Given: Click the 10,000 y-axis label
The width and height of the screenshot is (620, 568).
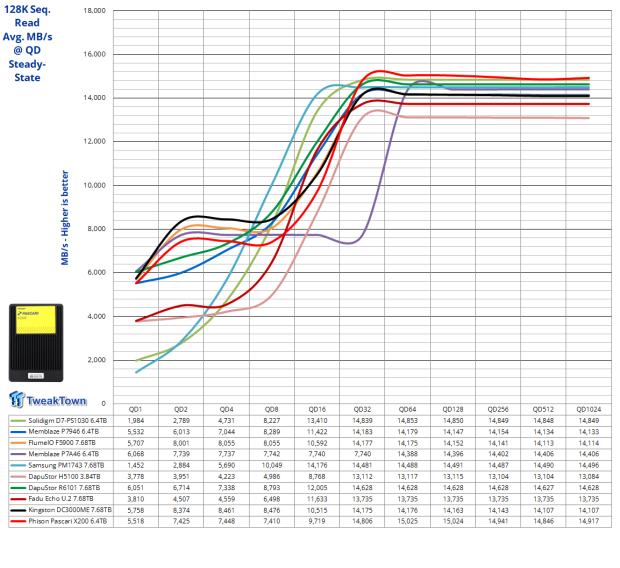Looking at the screenshot, I should click(95, 185).
